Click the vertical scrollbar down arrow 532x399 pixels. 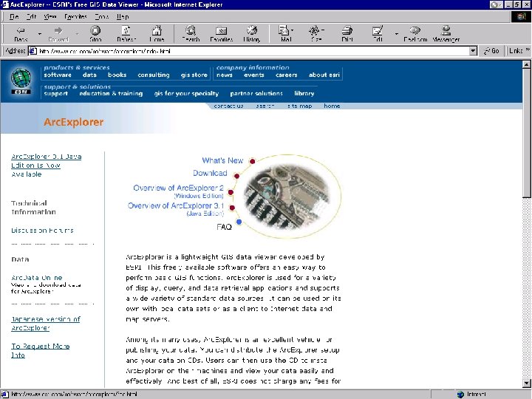pos(526,383)
